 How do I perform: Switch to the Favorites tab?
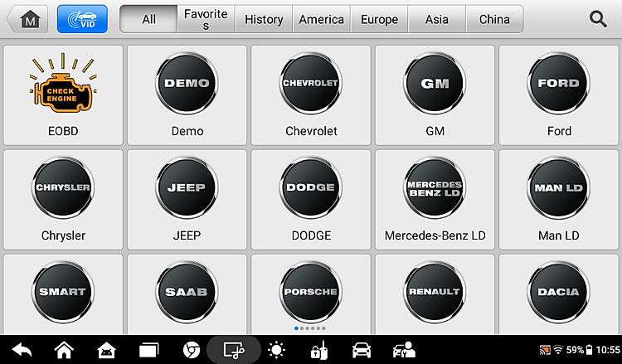206,19
